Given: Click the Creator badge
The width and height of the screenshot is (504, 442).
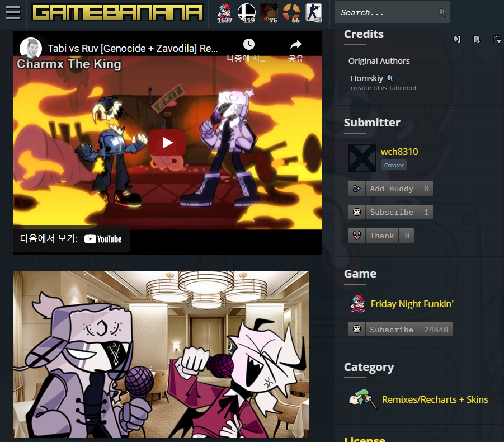Looking at the screenshot, I should point(394,165).
